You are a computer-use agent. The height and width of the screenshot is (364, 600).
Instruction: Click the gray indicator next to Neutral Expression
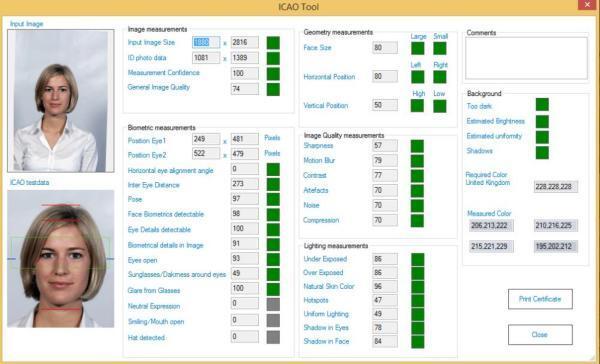pyautogui.click(x=273, y=304)
